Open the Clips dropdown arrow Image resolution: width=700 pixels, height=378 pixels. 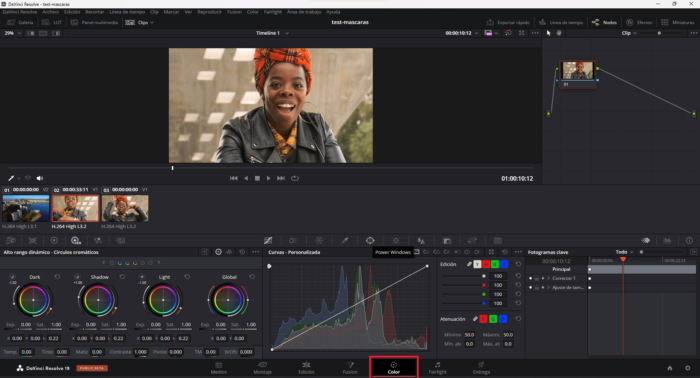[152, 22]
